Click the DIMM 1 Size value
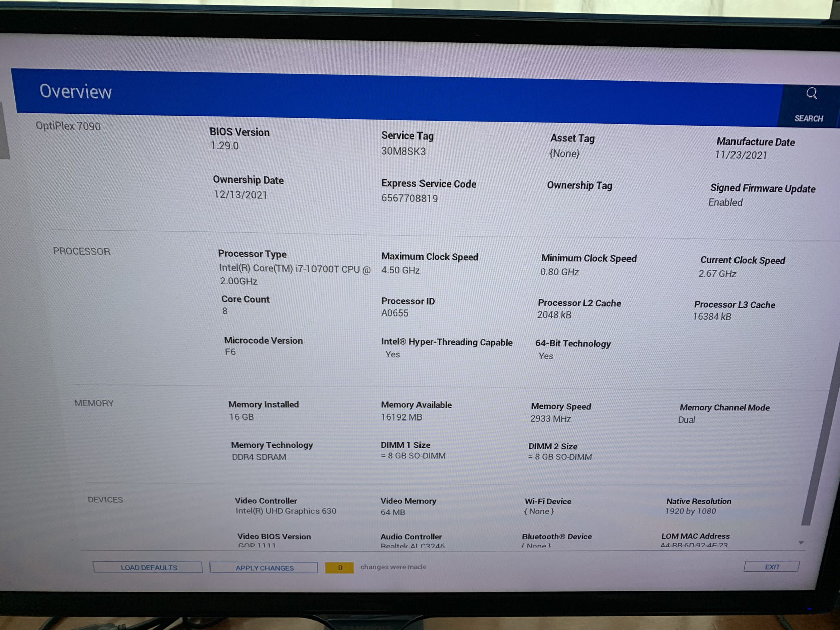840x630 pixels. 413,456
